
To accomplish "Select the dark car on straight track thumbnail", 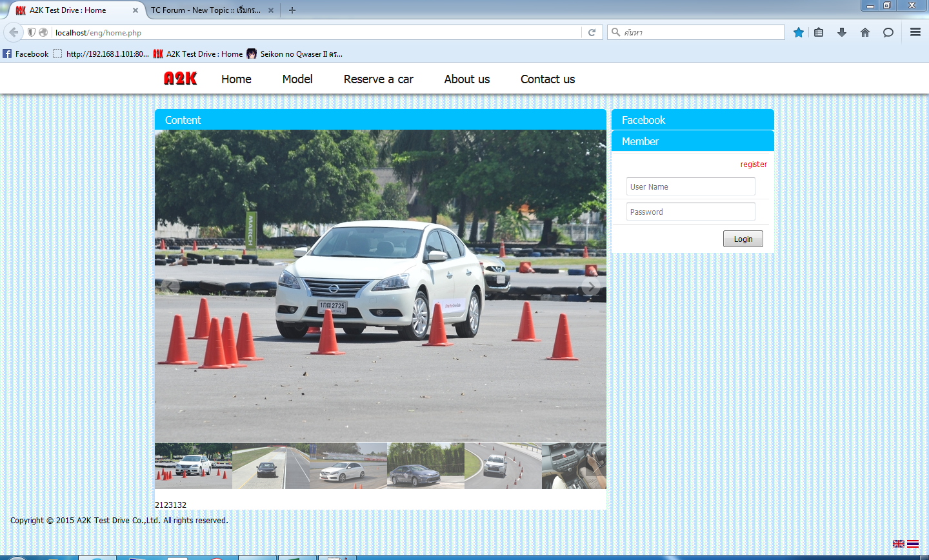I will [271, 466].
